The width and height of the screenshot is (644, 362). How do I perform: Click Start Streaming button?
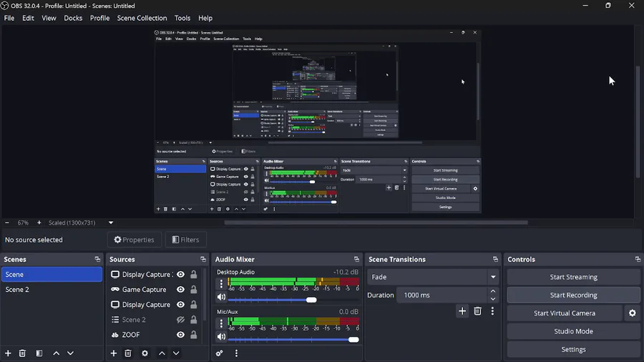[x=573, y=277]
